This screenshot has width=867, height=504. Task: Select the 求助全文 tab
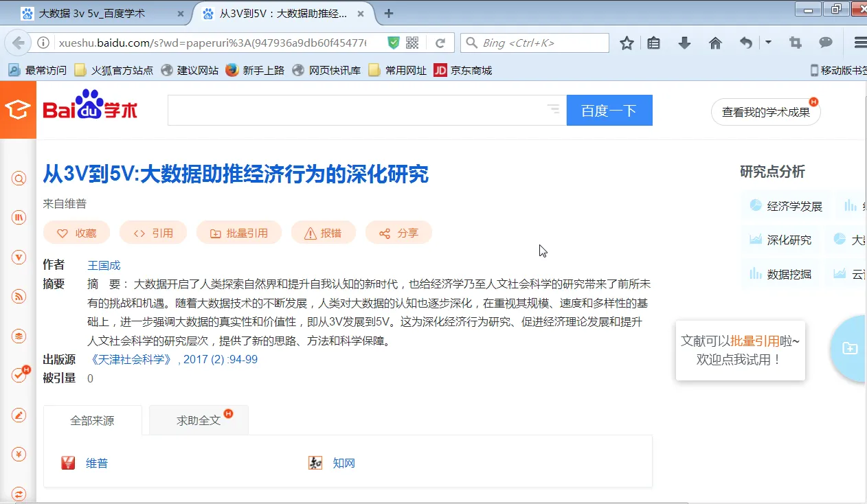(x=199, y=420)
